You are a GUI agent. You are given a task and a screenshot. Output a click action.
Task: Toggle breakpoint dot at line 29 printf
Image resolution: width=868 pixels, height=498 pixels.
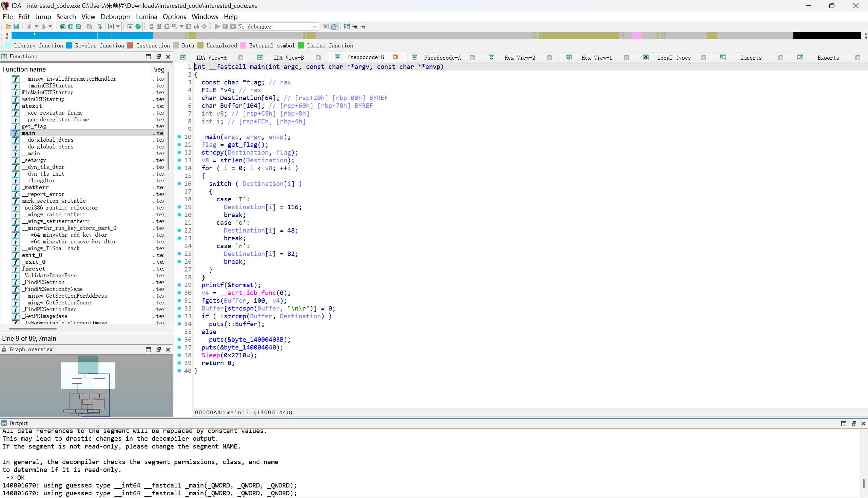(179, 285)
